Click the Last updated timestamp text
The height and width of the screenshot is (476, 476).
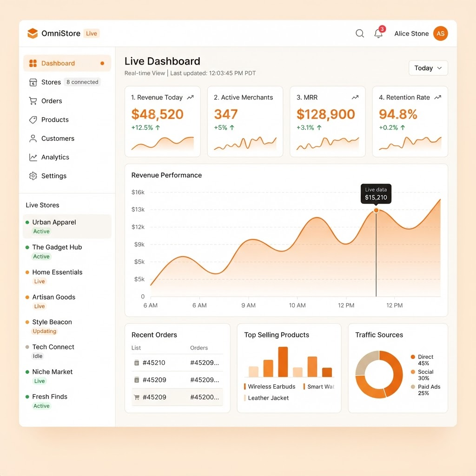213,73
